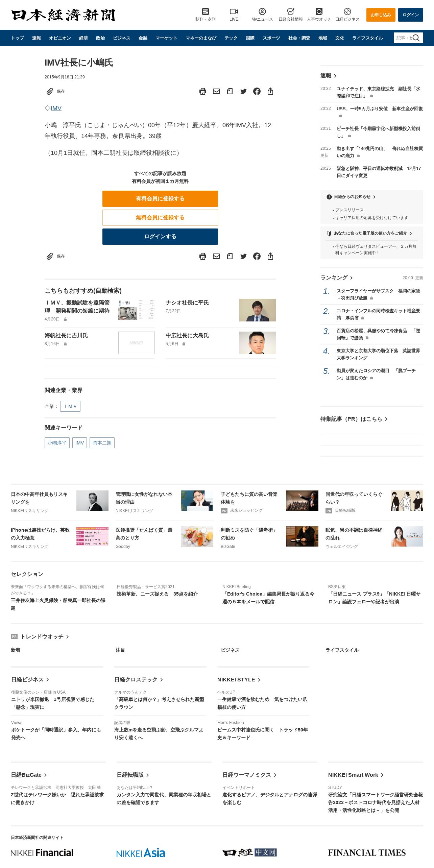
Task: Click the ログイン header button
Action: click(x=411, y=15)
